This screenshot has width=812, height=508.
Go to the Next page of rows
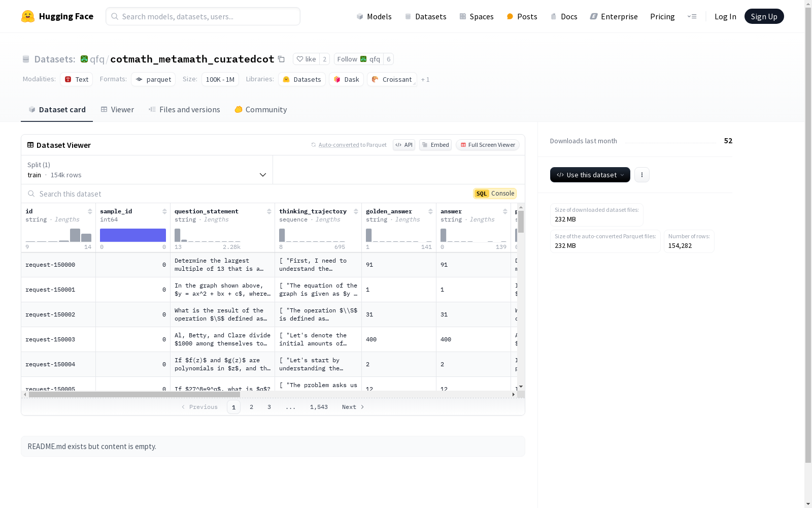click(353, 407)
